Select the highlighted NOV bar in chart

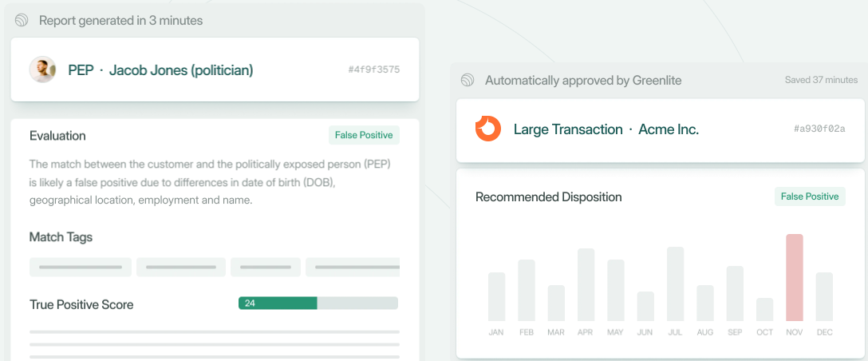pos(794,277)
